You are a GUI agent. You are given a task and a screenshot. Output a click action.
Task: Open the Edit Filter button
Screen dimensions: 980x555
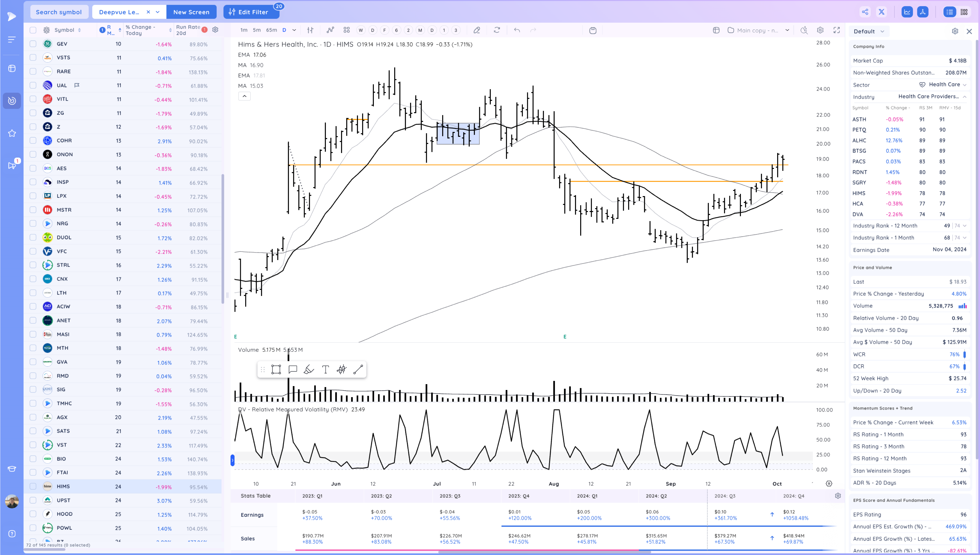click(251, 12)
